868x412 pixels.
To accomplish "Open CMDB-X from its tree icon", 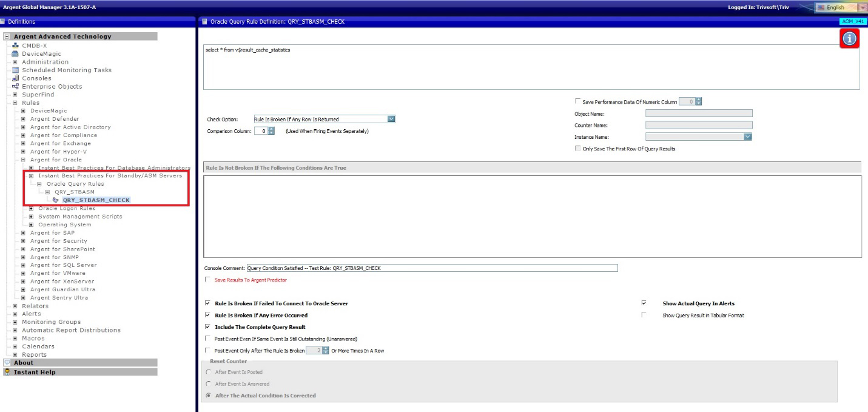I will (16, 46).
